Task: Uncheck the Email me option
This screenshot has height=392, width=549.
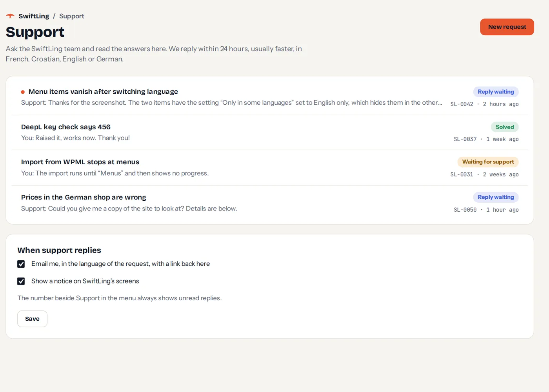Action: click(x=21, y=264)
